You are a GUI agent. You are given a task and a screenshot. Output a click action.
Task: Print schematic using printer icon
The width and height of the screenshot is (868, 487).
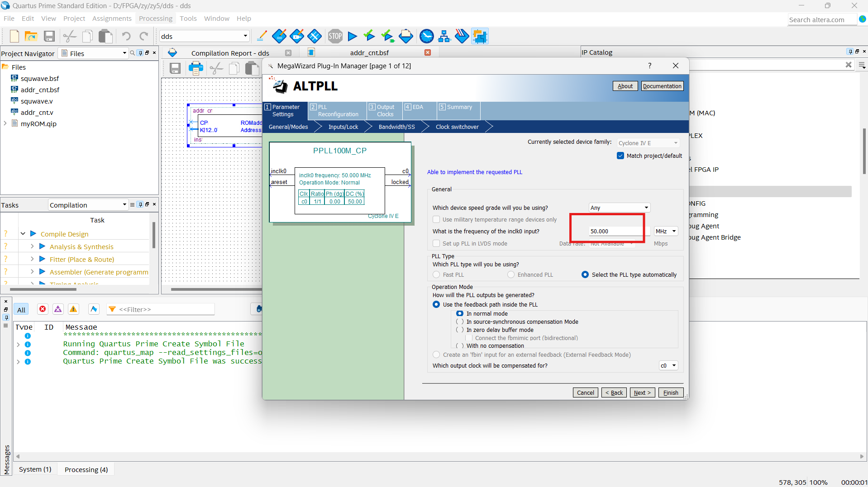point(196,68)
